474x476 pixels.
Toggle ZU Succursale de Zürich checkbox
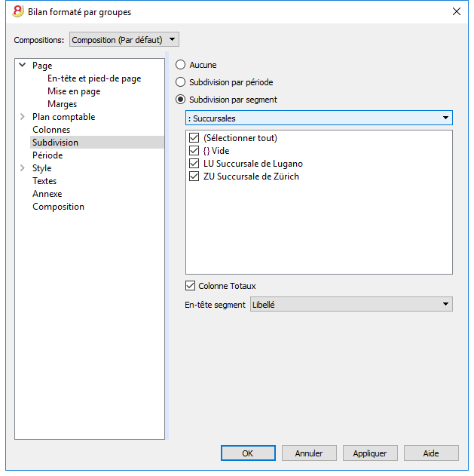pos(194,176)
